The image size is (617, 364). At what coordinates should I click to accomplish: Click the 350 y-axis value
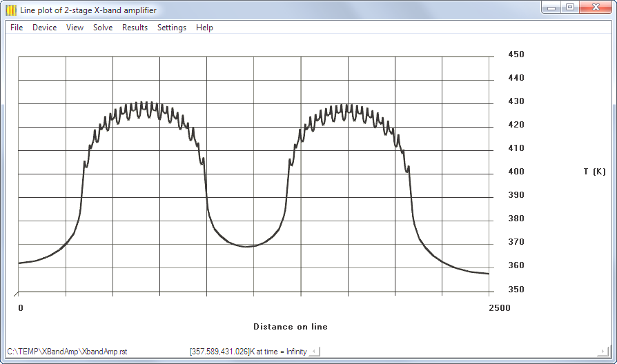[x=516, y=290]
